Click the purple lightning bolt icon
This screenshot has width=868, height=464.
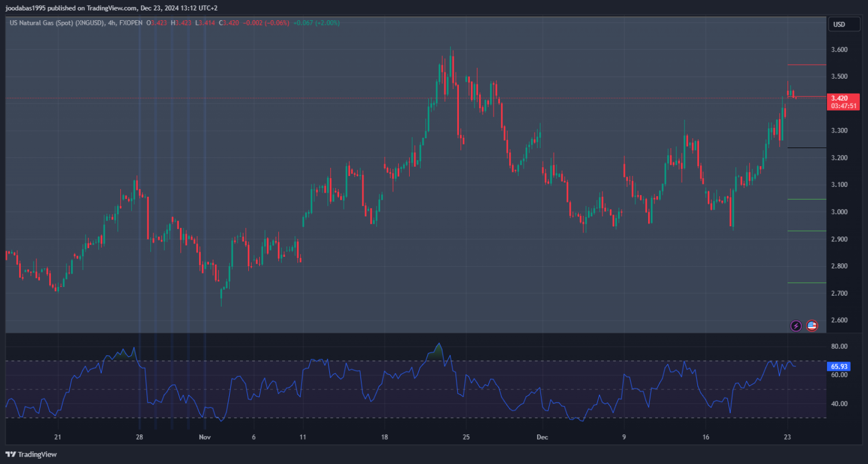(796, 326)
